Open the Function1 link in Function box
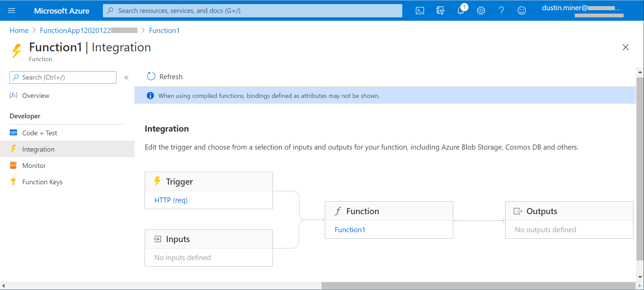The image size is (644, 290). coord(350,229)
